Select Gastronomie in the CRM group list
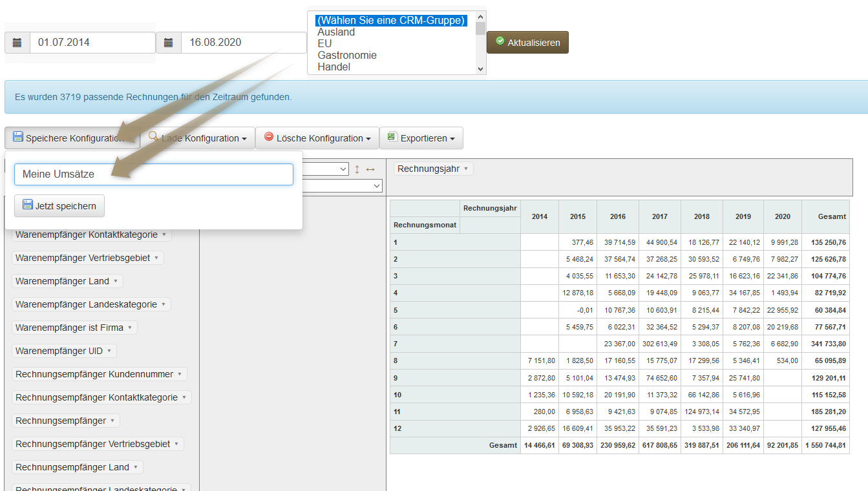Viewport: 868px width, 491px height. [x=347, y=56]
